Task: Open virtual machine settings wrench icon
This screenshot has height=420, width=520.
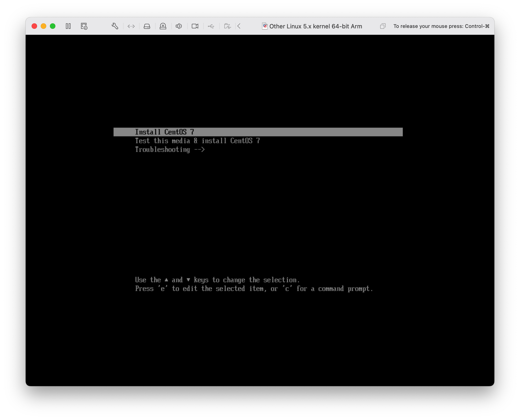Action: pos(115,26)
